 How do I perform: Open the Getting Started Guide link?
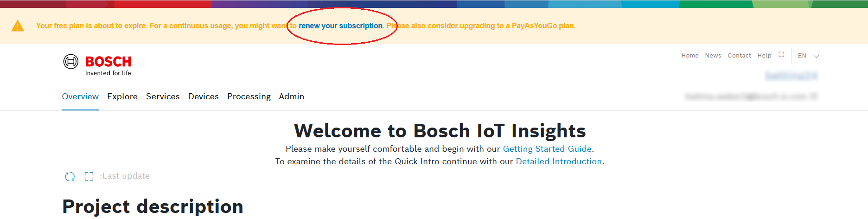click(547, 149)
